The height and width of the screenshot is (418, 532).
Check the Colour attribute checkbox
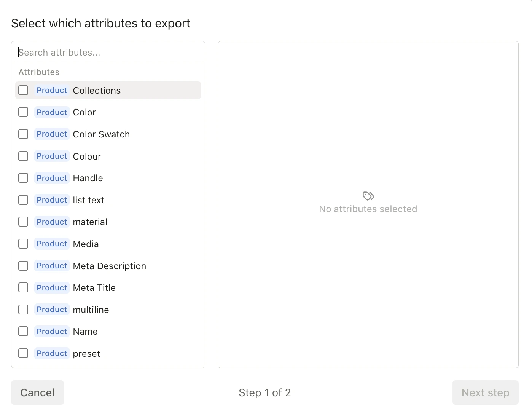23,156
